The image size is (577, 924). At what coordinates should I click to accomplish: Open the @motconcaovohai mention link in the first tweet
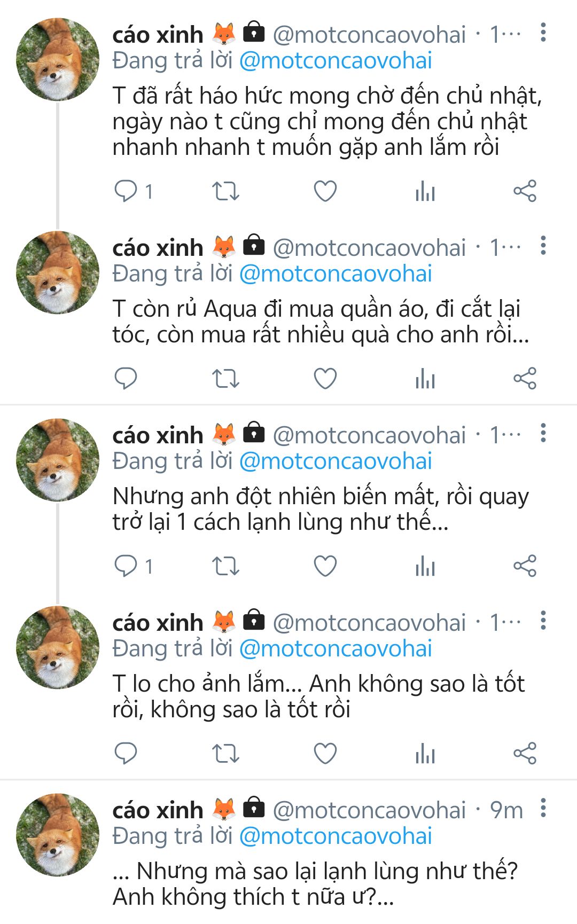(x=336, y=61)
